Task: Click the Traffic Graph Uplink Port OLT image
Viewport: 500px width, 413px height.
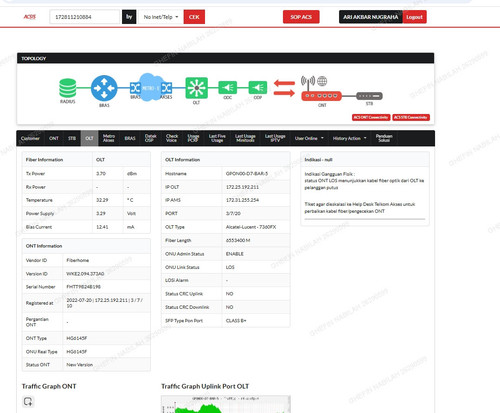Action: click(x=226, y=404)
